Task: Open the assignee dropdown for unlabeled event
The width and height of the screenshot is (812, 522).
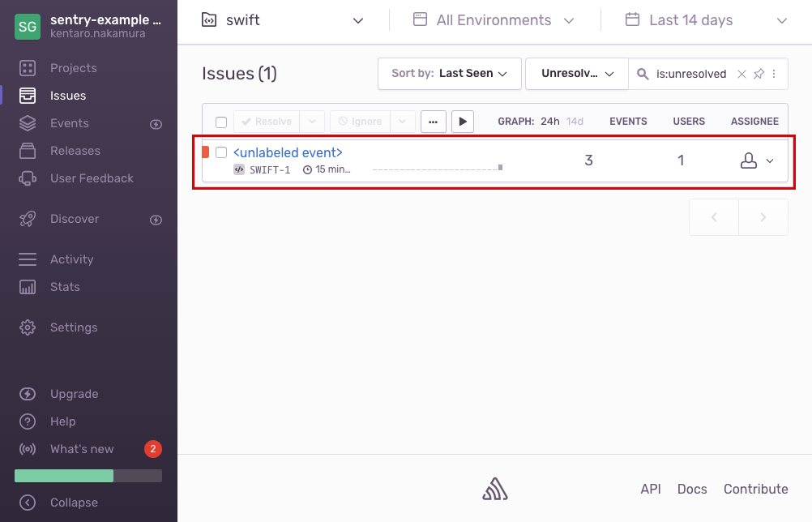Action: (x=757, y=160)
